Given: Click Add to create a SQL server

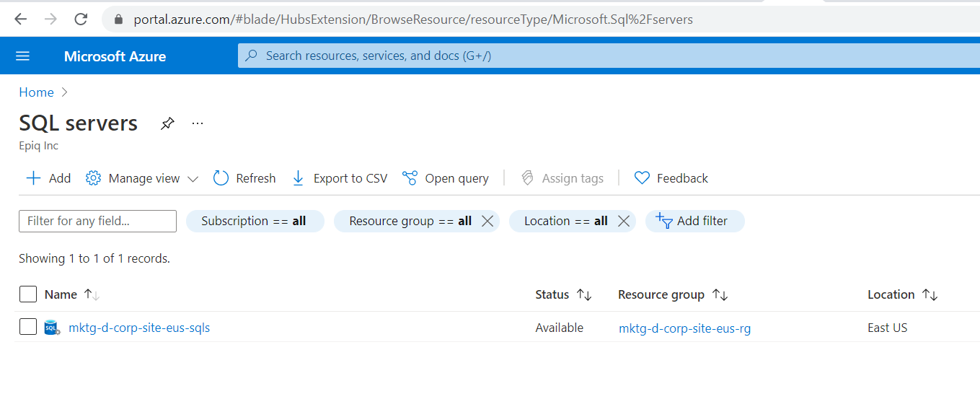Looking at the screenshot, I should (x=48, y=178).
